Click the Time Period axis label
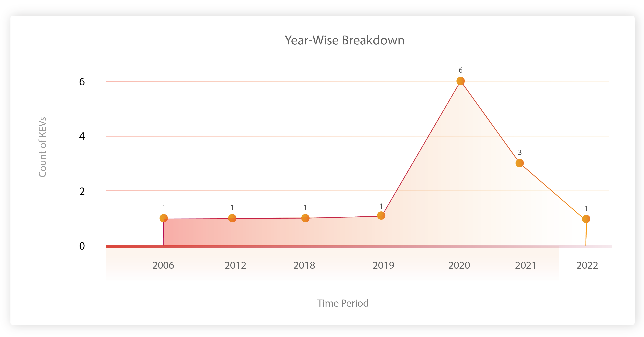This screenshot has height=337, width=644. click(343, 303)
